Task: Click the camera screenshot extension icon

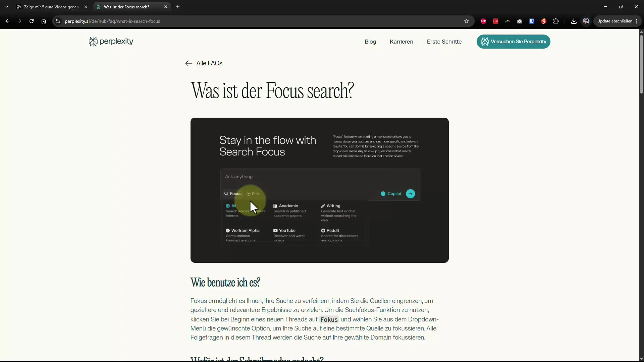Action: click(x=520, y=21)
